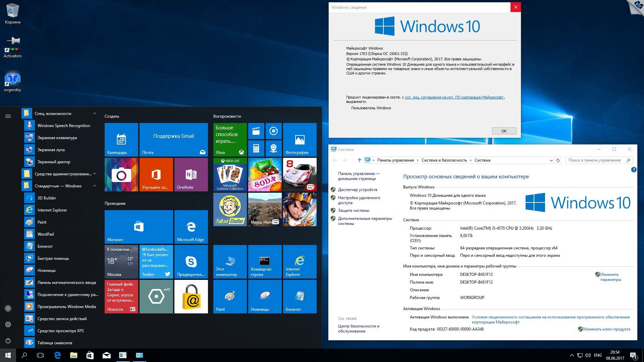Toggle Windows Speech Recognition item
Viewport: 644px width, 362px height.
[64, 126]
